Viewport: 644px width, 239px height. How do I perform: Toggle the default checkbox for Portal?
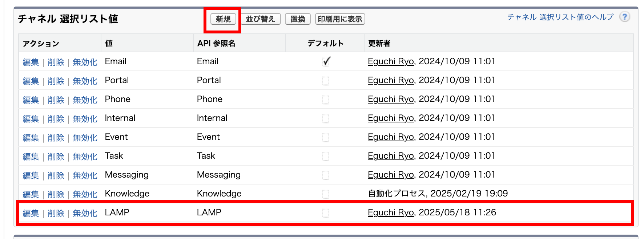click(326, 81)
